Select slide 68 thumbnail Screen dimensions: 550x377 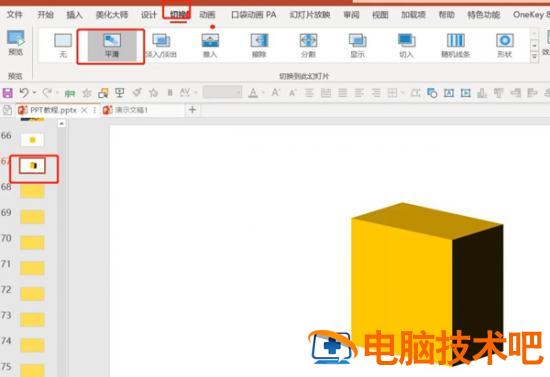32,191
